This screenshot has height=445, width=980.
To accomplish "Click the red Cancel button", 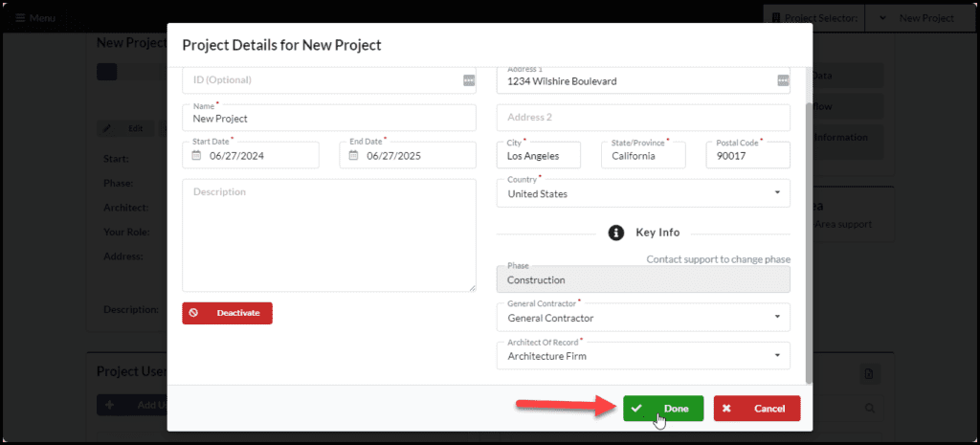I will coord(757,408).
